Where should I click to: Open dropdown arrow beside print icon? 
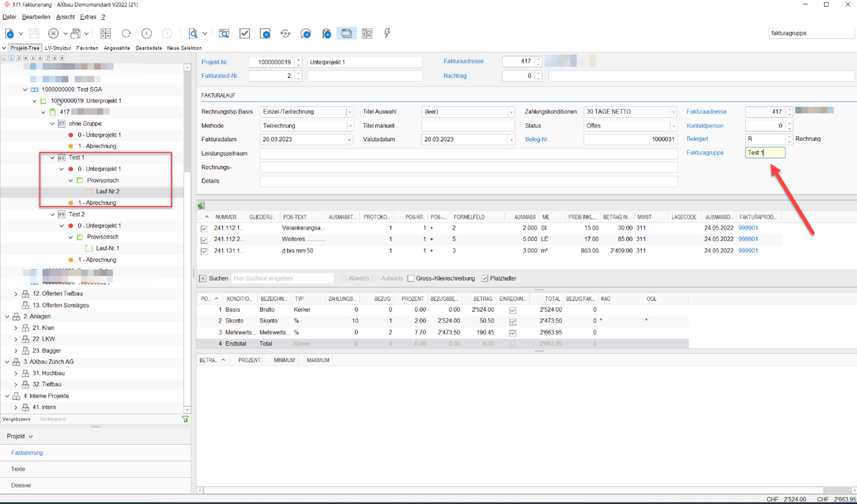86,33
